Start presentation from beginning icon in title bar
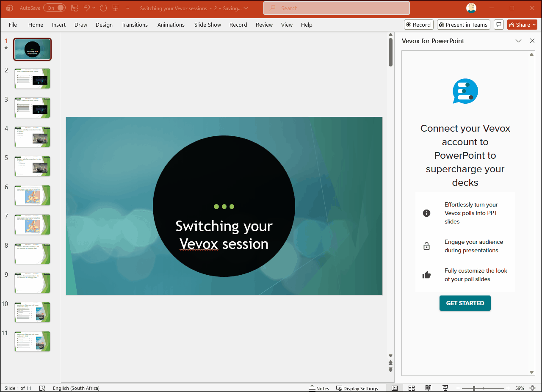This screenshot has height=392, width=542. tap(116, 8)
